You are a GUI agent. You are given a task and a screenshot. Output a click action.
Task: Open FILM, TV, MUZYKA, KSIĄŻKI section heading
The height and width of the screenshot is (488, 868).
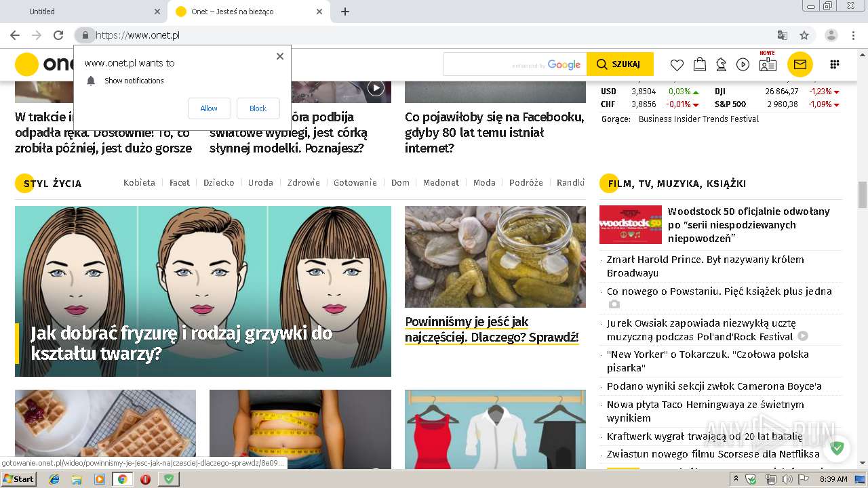[677, 183]
